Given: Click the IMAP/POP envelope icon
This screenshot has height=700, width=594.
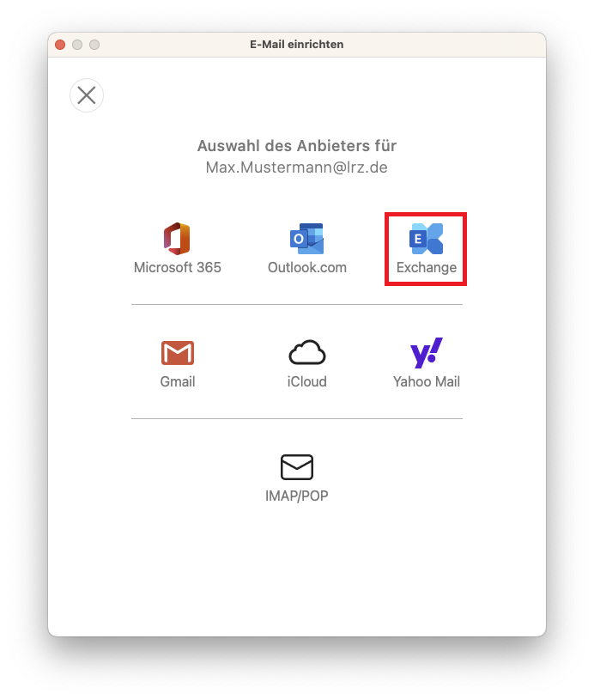Looking at the screenshot, I should 297,467.
